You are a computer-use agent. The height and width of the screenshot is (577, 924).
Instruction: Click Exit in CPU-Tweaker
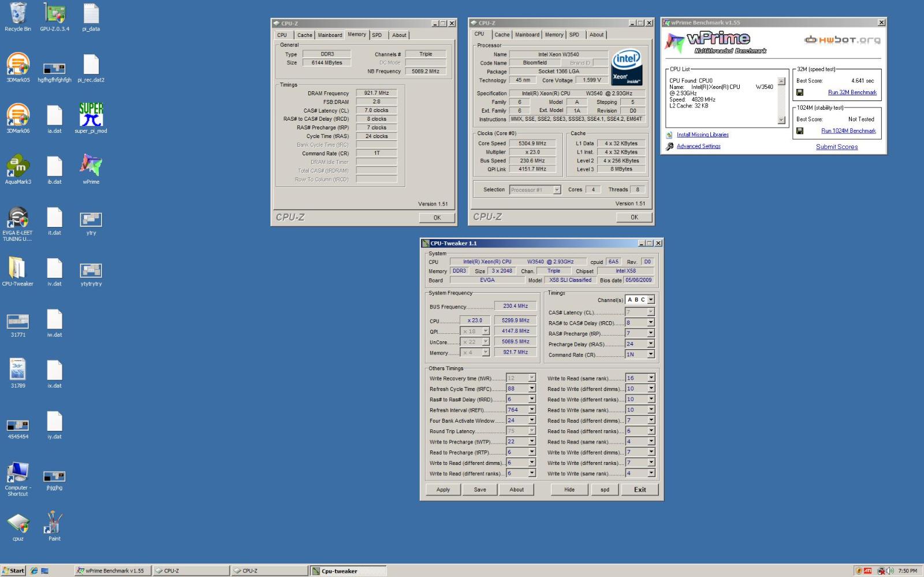640,489
